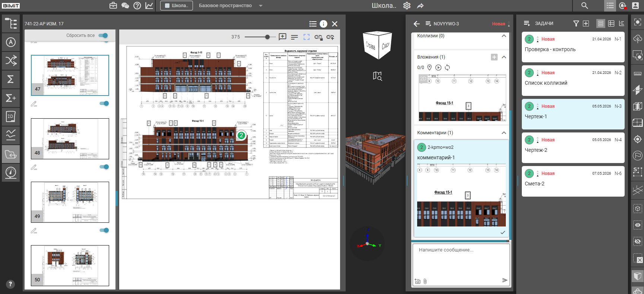Toggle the Сбросить все switch

[x=103, y=35]
